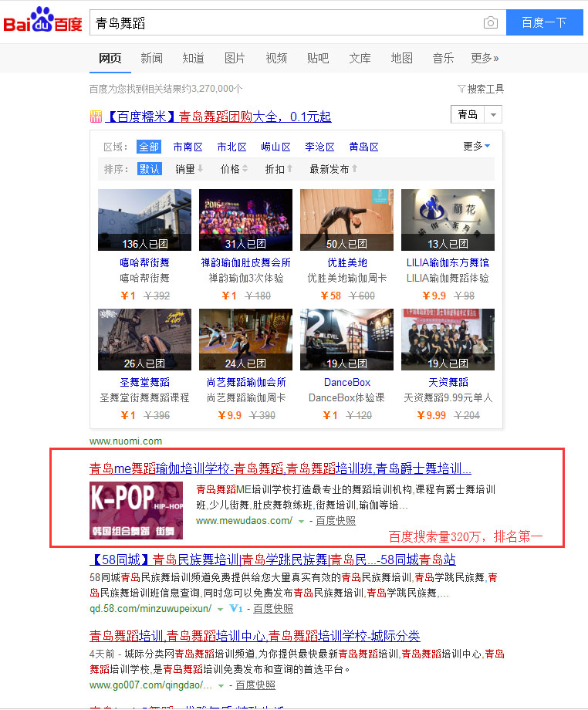This screenshot has height=710, width=588.
Task: Open 搜索工具 filter
Action: pos(481,89)
